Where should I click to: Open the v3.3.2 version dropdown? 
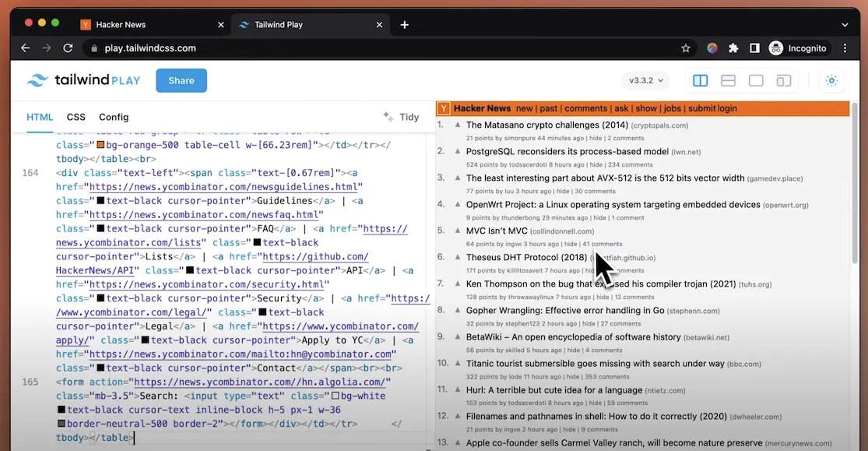(x=646, y=80)
